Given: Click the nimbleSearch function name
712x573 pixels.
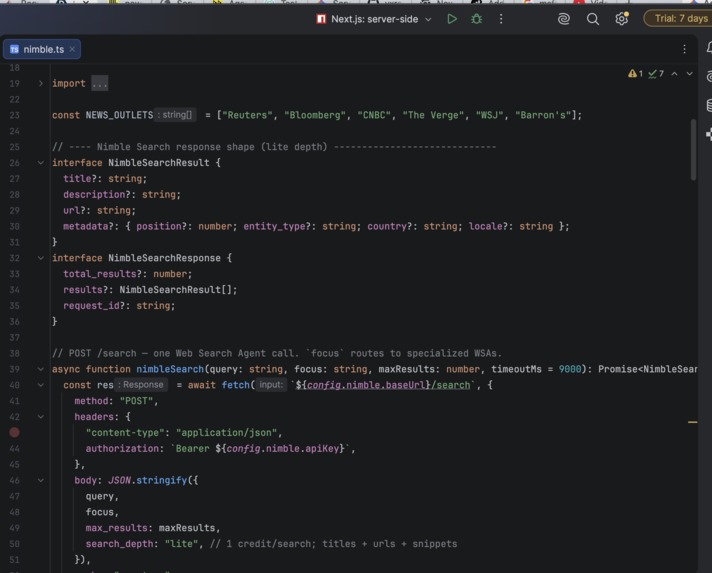Looking at the screenshot, I should click(x=170, y=369).
